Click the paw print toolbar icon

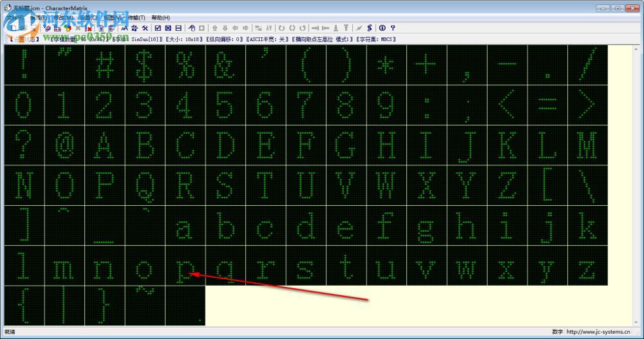click(x=135, y=28)
